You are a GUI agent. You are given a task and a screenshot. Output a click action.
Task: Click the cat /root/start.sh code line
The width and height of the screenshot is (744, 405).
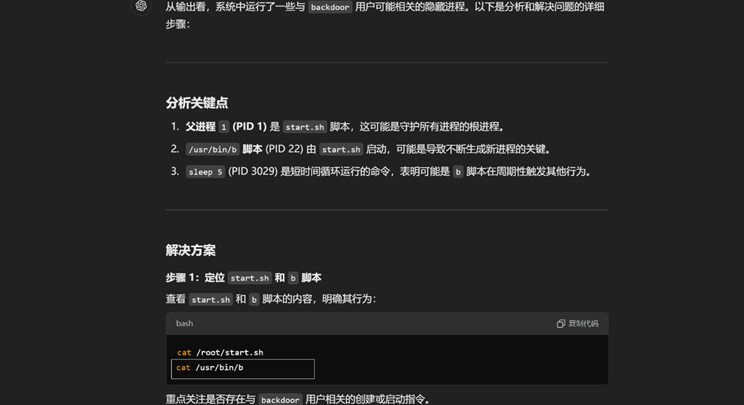coord(220,353)
